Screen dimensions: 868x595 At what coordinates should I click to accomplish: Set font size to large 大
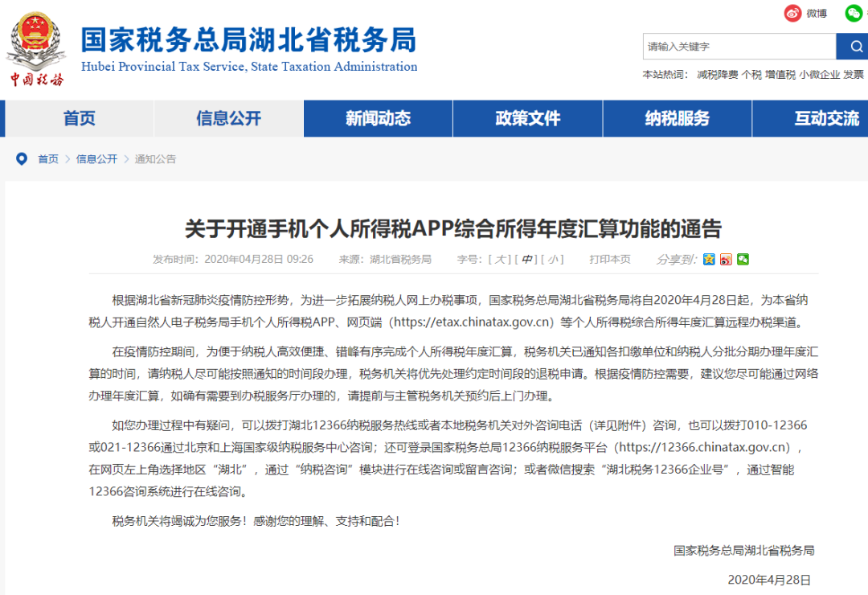click(502, 259)
